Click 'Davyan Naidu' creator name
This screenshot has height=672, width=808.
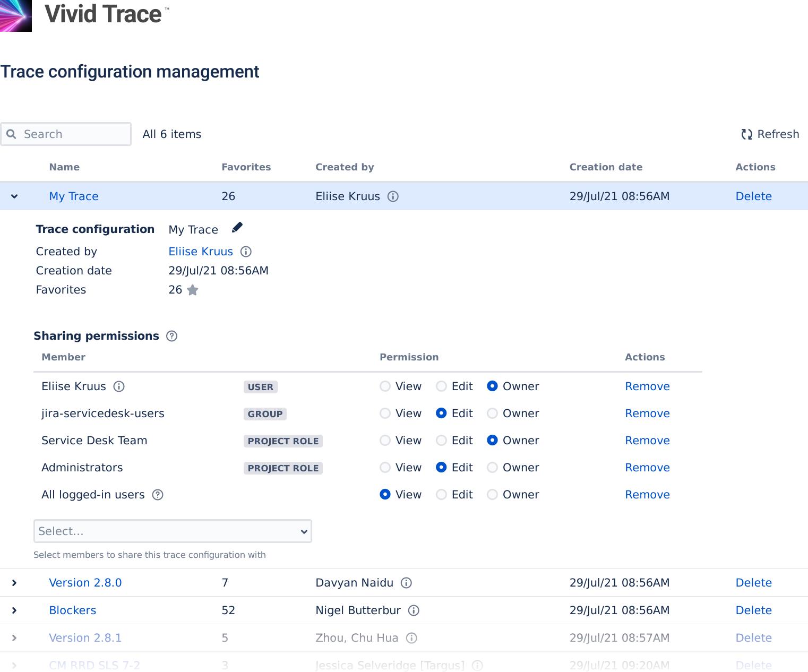coord(354,583)
